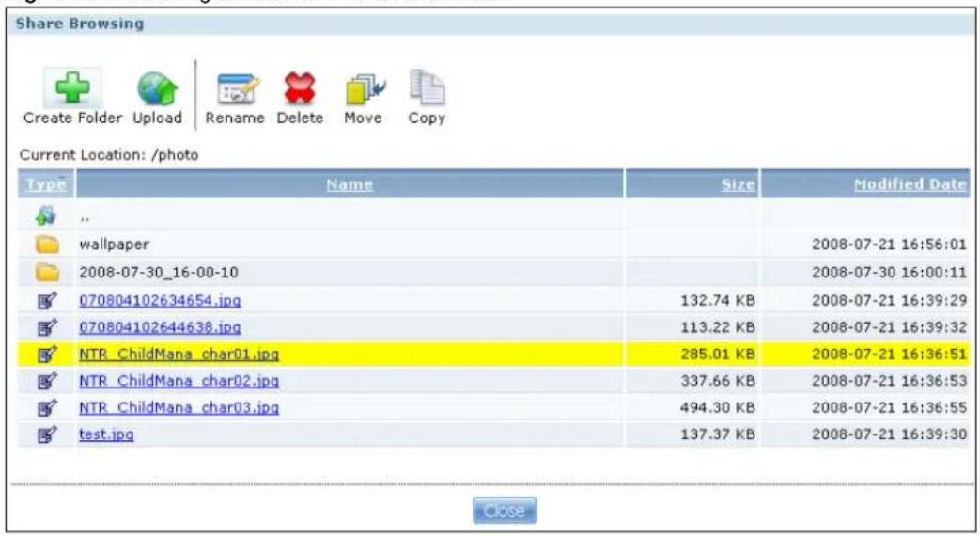Click the Close button
Screen dimensions: 980x537
(x=505, y=511)
